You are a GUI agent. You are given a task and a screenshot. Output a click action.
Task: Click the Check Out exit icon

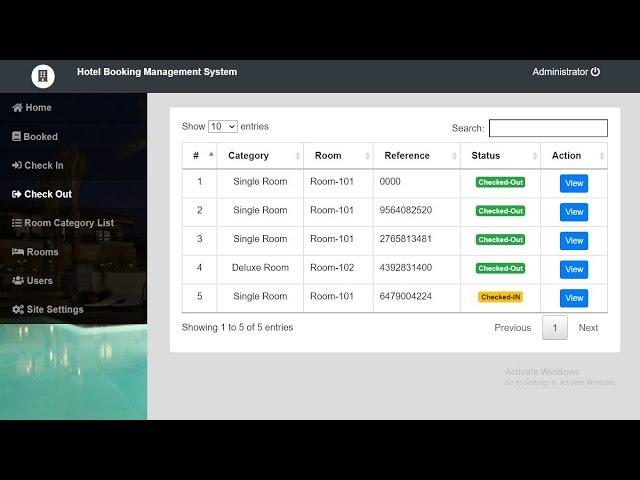pyautogui.click(x=17, y=194)
